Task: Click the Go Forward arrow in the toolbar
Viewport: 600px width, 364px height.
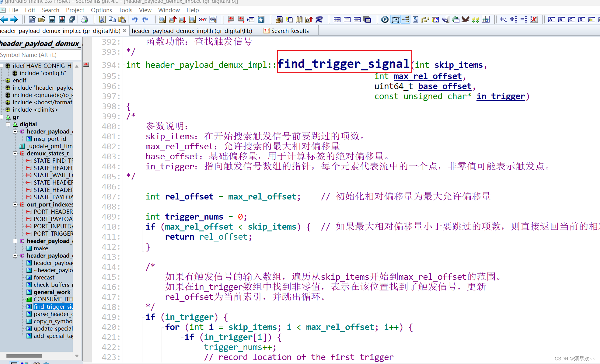Action: pyautogui.click(x=14, y=20)
